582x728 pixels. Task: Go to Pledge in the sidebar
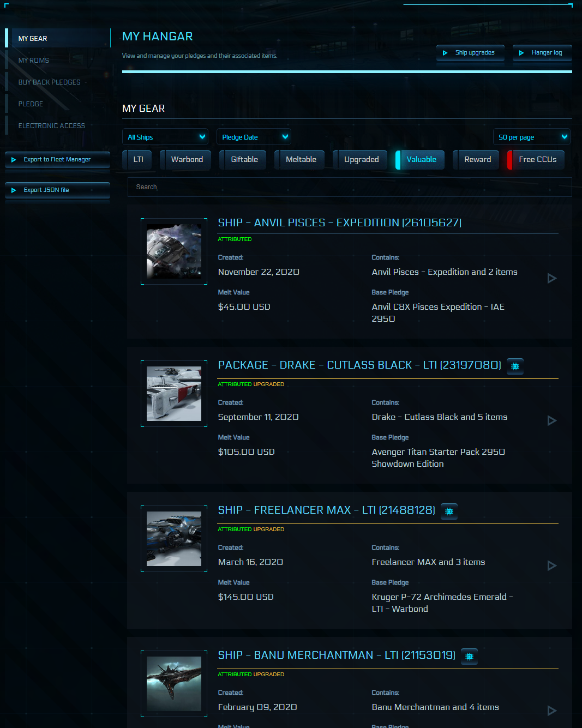coord(31,104)
